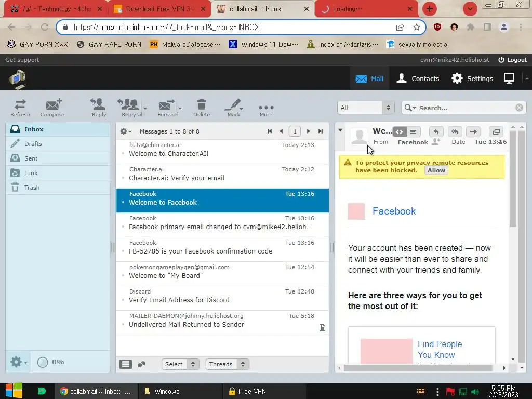532x399 pixels.
Task: Go to first page of messages
Action: (270, 131)
